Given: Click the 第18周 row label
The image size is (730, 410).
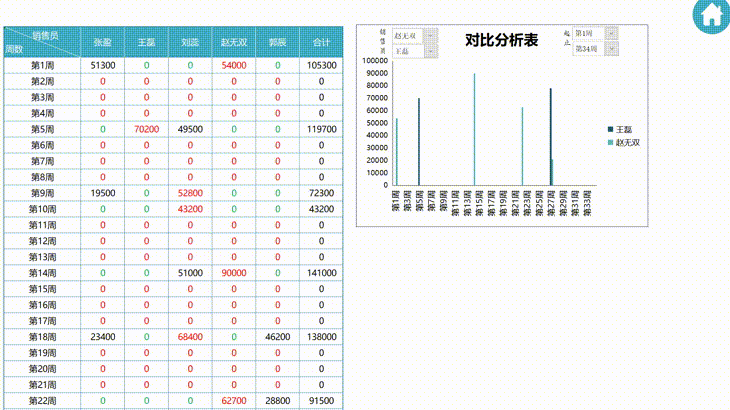Looking at the screenshot, I should click(x=42, y=337).
